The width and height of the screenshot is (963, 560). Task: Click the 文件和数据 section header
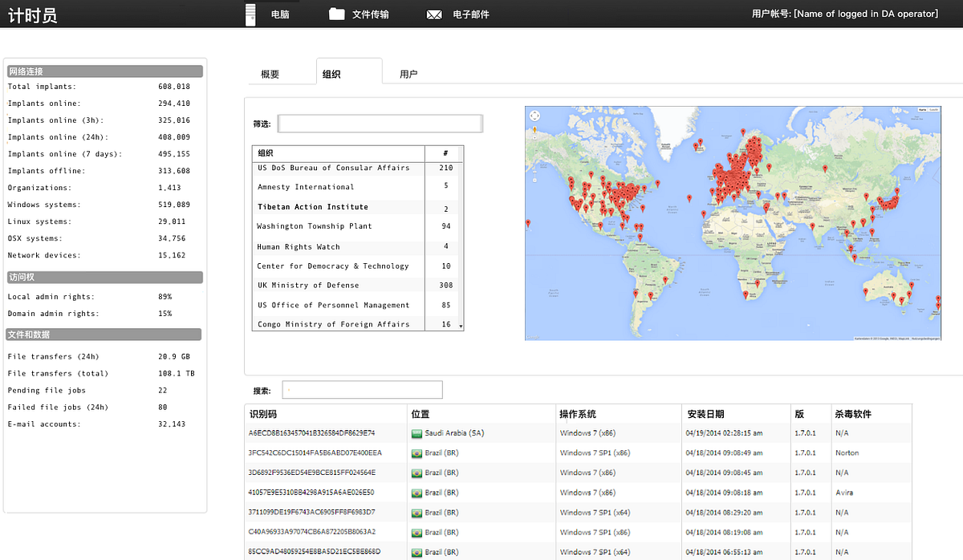104,335
